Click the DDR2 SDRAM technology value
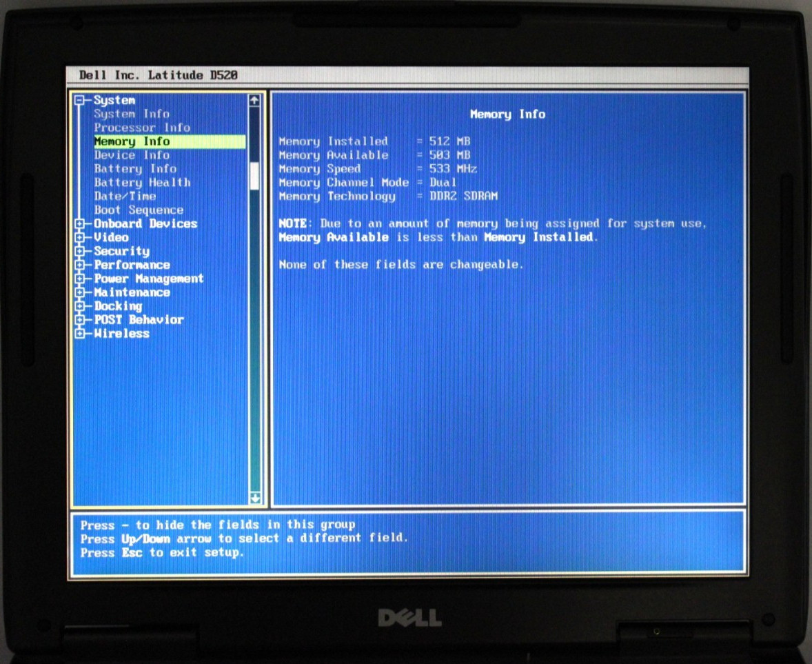Image resolution: width=812 pixels, height=664 pixels. [x=463, y=197]
